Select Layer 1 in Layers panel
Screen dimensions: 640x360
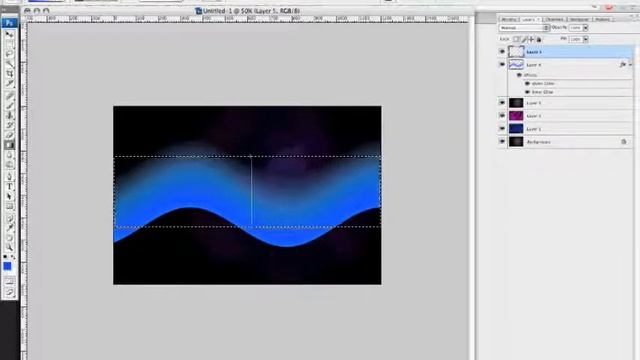(565, 129)
